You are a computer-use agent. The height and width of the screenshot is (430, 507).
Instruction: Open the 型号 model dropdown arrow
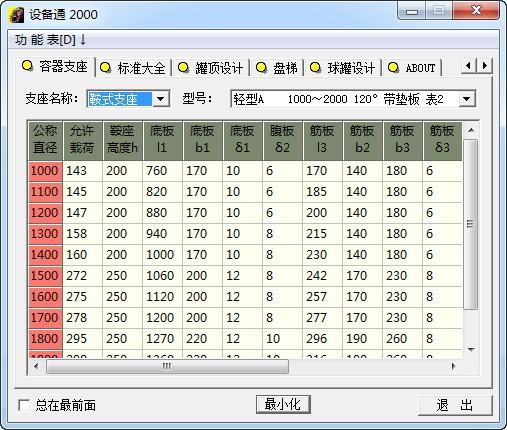coord(467,99)
